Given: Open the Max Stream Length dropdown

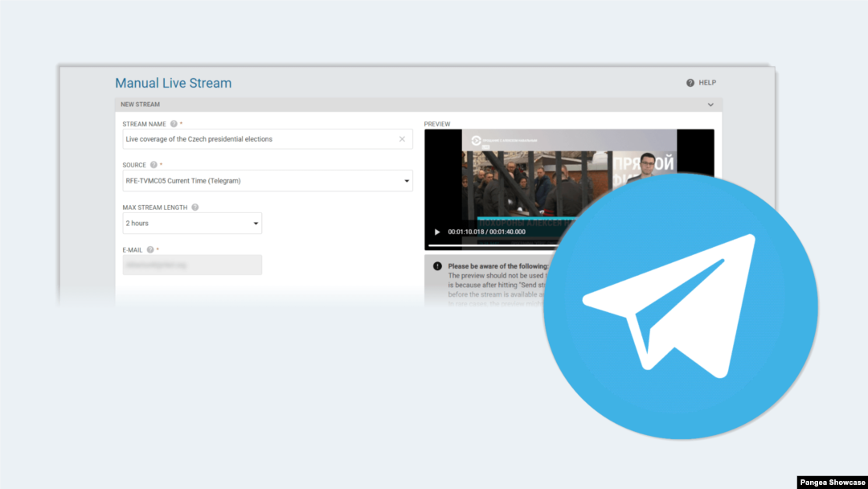Looking at the screenshot, I should (256, 224).
